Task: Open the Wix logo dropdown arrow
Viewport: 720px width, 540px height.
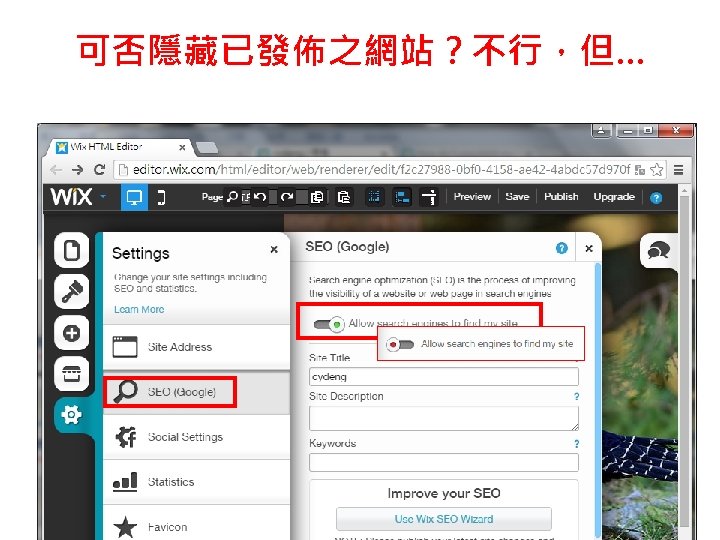Action: 103,197
